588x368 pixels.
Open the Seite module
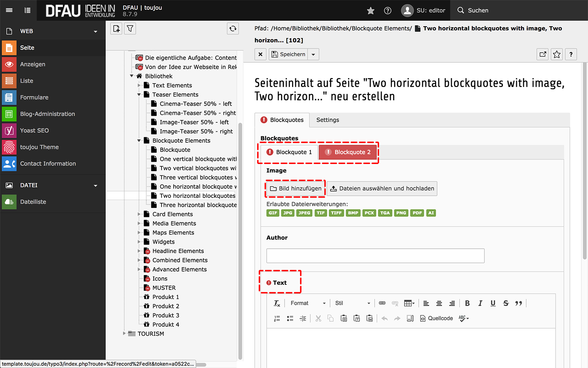click(x=53, y=48)
